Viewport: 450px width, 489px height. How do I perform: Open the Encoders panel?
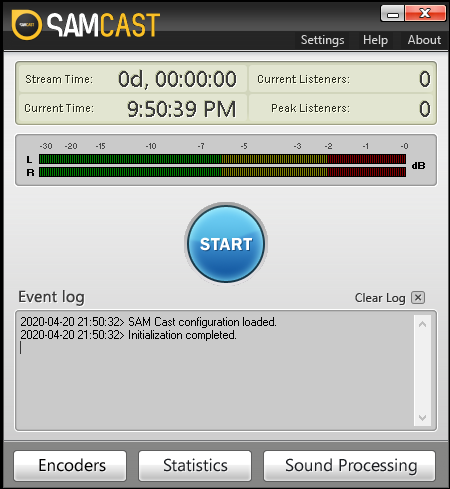click(x=70, y=466)
